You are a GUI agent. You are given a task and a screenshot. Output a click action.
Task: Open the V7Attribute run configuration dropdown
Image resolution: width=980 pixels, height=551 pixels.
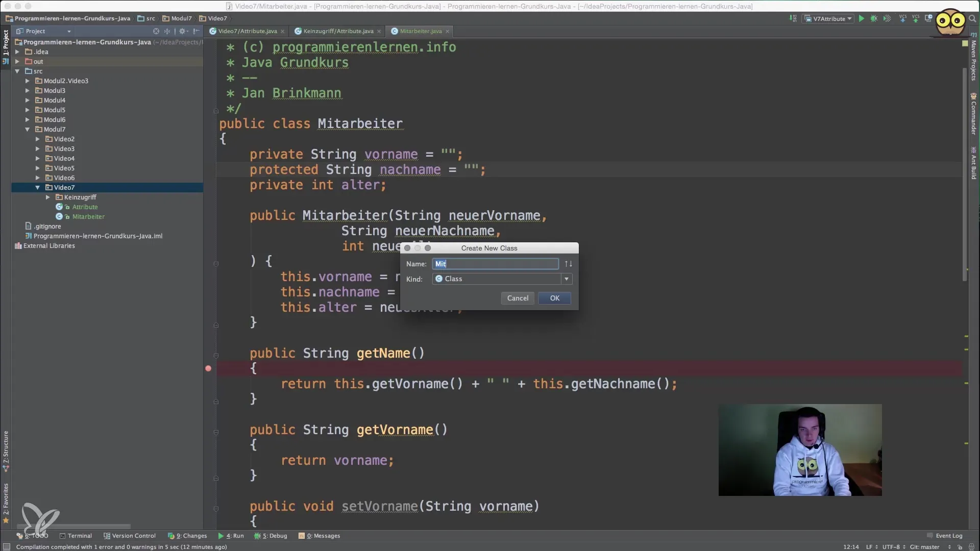tap(828, 19)
